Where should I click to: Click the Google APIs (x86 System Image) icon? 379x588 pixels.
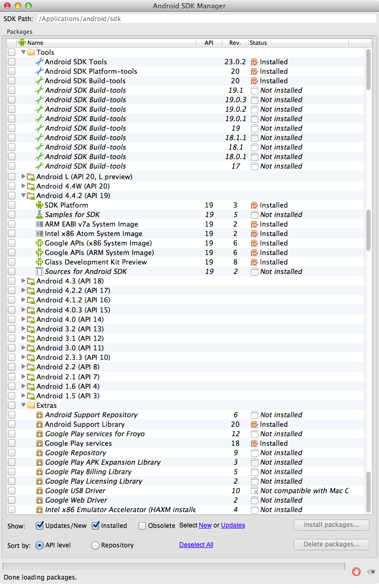tap(40, 243)
